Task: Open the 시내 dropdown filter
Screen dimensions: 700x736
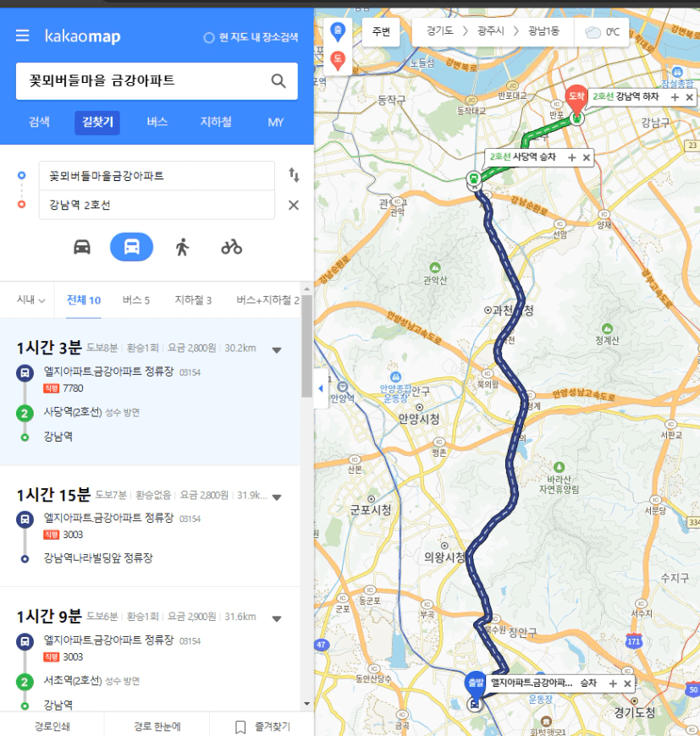Action: point(31,300)
